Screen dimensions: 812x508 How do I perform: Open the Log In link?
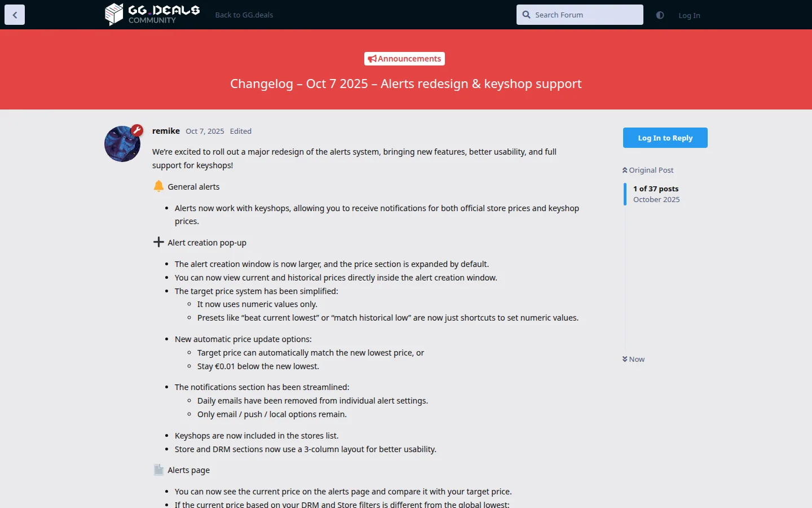click(689, 15)
